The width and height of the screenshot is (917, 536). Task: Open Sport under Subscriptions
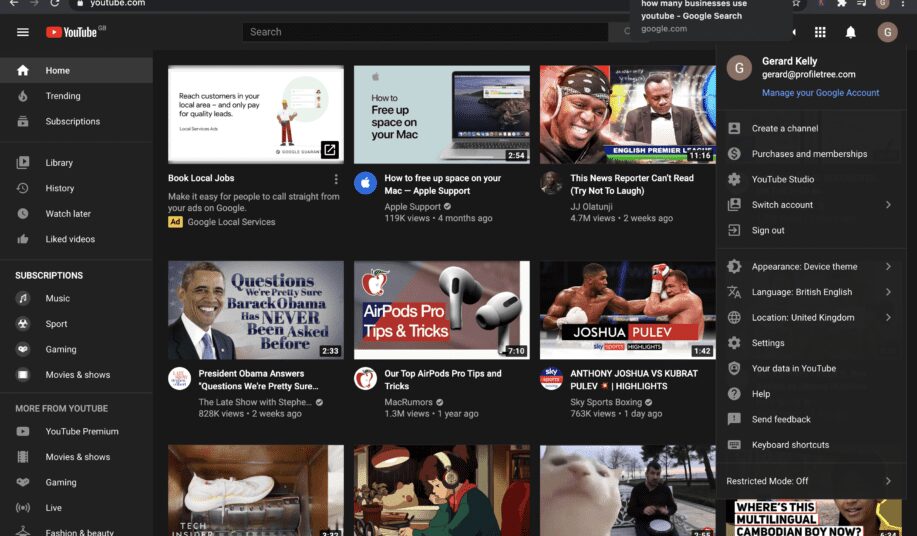(x=76, y=324)
